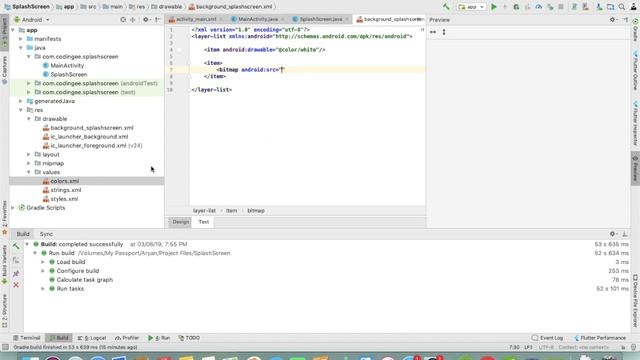640x360 pixels.
Task: Open Preview panel settings gear
Action: tap(613, 20)
